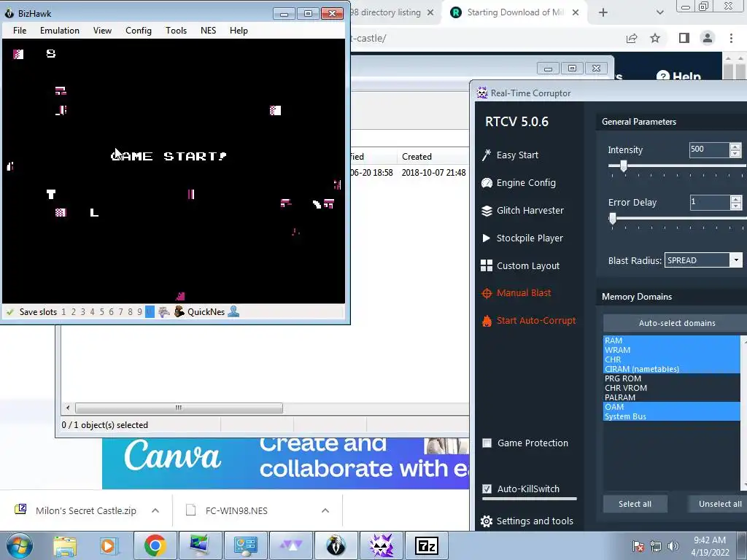Open BizHawk Emulation menu
747x560 pixels.
click(x=60, y=31)
